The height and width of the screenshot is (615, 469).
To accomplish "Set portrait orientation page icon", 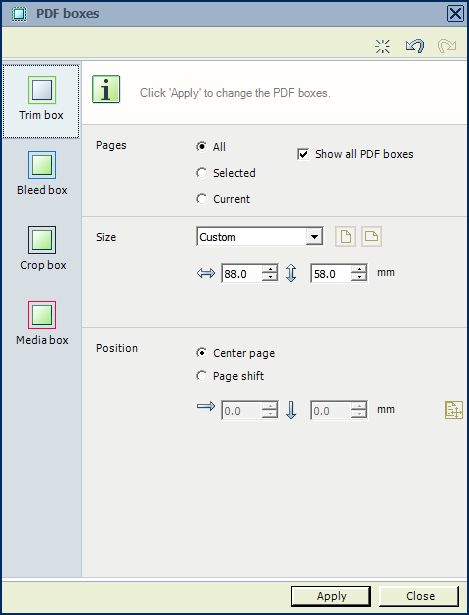I will tap(345, 237).
